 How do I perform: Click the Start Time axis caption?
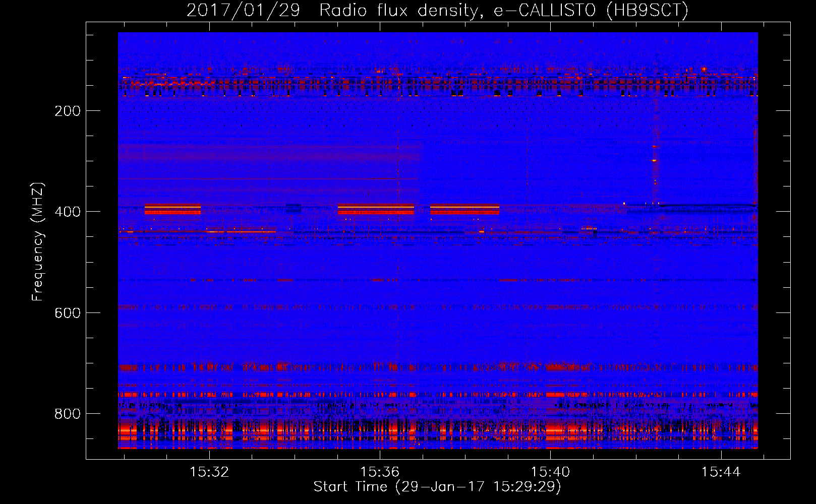click(x=437, y=487)
